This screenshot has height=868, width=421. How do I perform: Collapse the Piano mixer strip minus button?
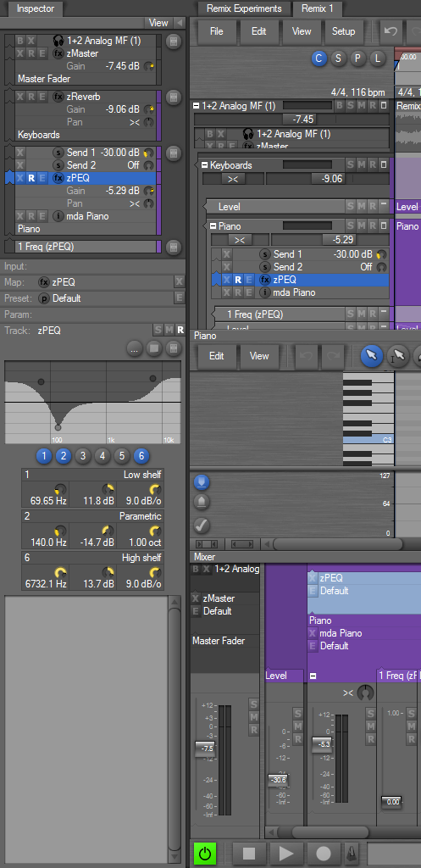(x=313, y=676)
